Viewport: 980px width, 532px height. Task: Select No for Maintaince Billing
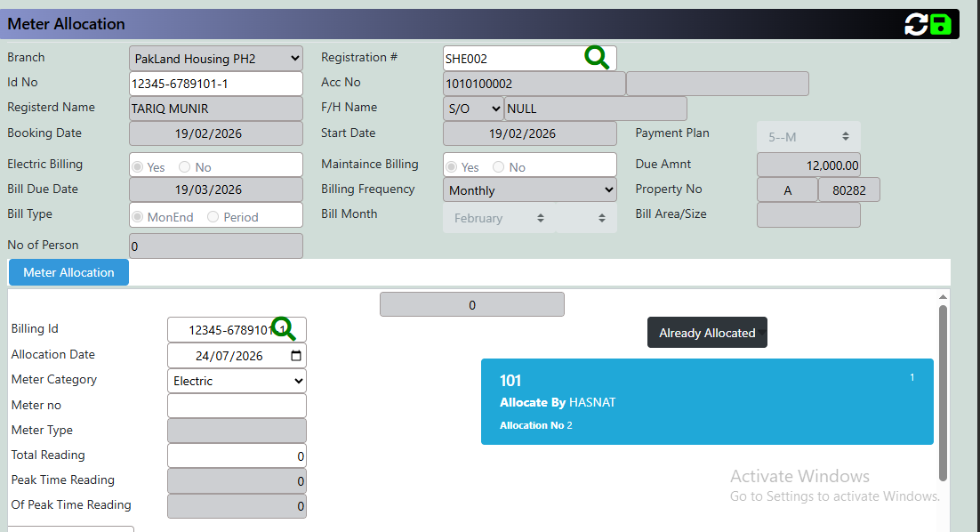[498, 167]
